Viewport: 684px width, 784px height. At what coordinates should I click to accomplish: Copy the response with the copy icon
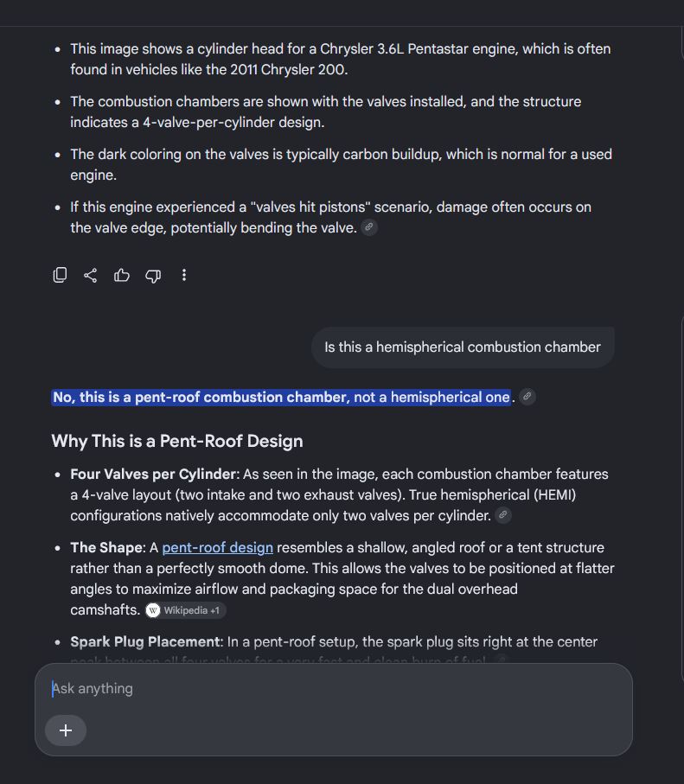tap(60, 275)
